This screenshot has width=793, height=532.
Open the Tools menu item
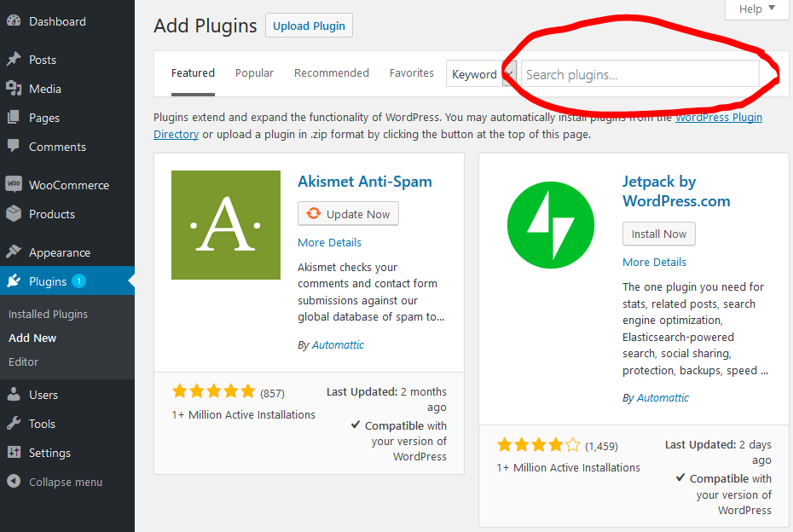(x=67, y=424)
